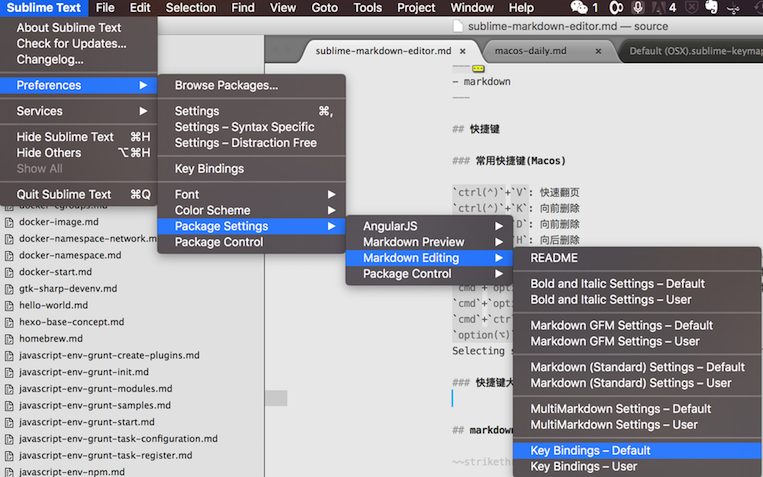The height and width of the screenshot is (477, 763).
Task: Choose Browse Packages… from Preferences
Action: (x=226, y=86)
